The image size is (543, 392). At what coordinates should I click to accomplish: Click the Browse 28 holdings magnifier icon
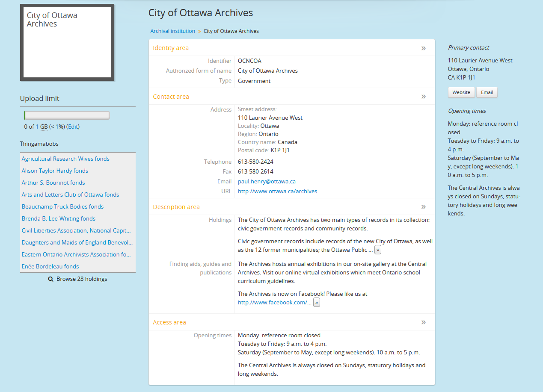coord(51,279)
